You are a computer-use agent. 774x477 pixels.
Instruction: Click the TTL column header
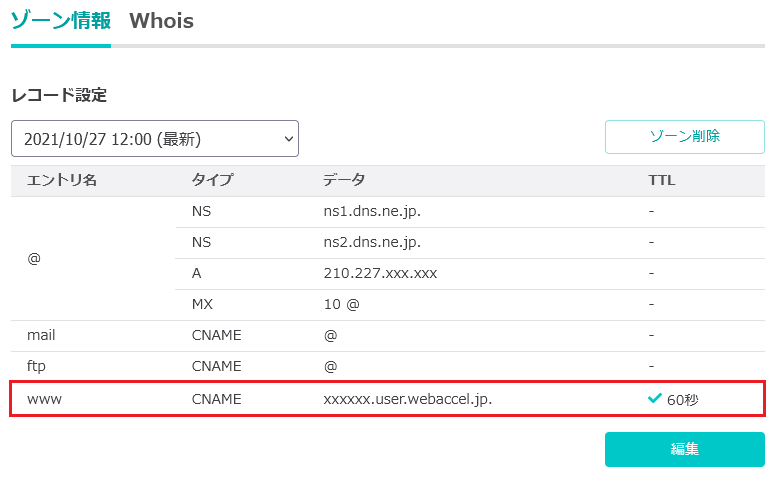click(x=661, y=180)
